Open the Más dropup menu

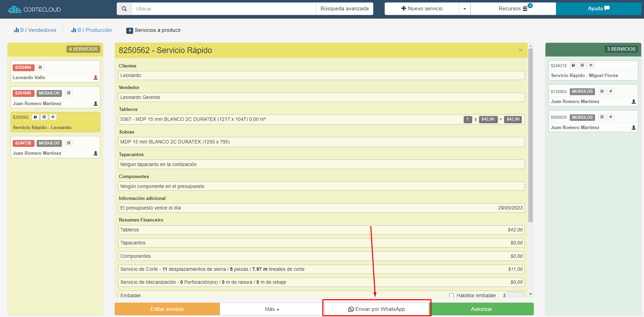tap(272, 309)
